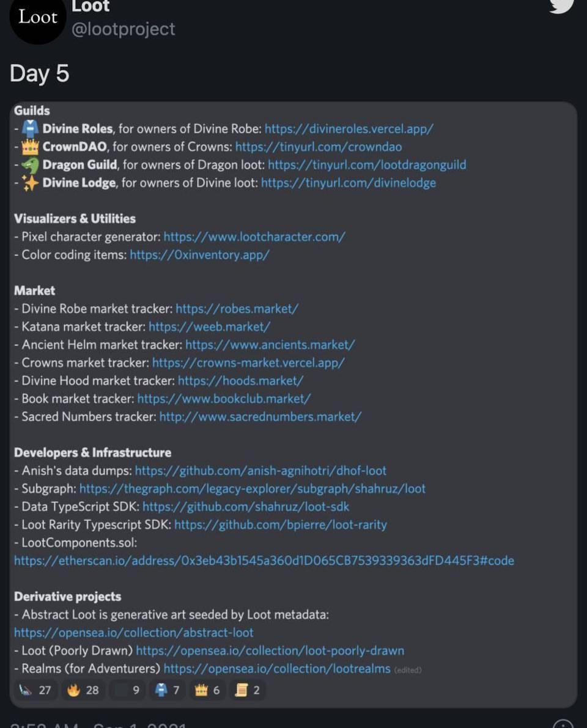Image resolution: width=587 pixels, height=728 pixels.
Task: Click the katana reaction with 27
Action: [35, 690]
